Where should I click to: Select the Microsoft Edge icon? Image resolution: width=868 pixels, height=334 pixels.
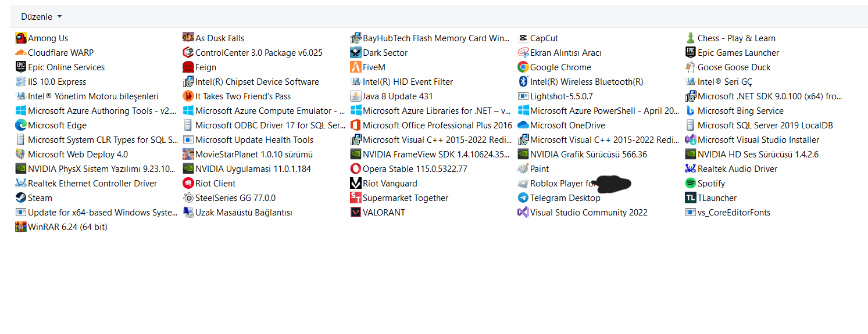(21, 125)
